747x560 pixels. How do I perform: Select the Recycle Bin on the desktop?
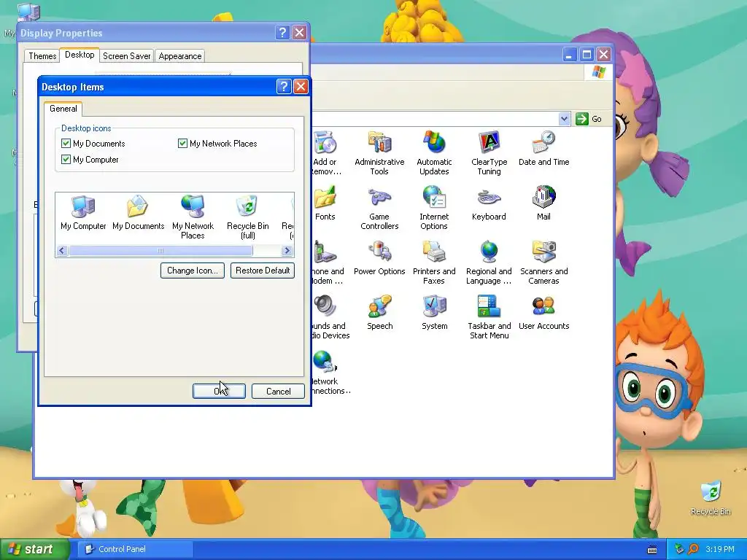711,499
